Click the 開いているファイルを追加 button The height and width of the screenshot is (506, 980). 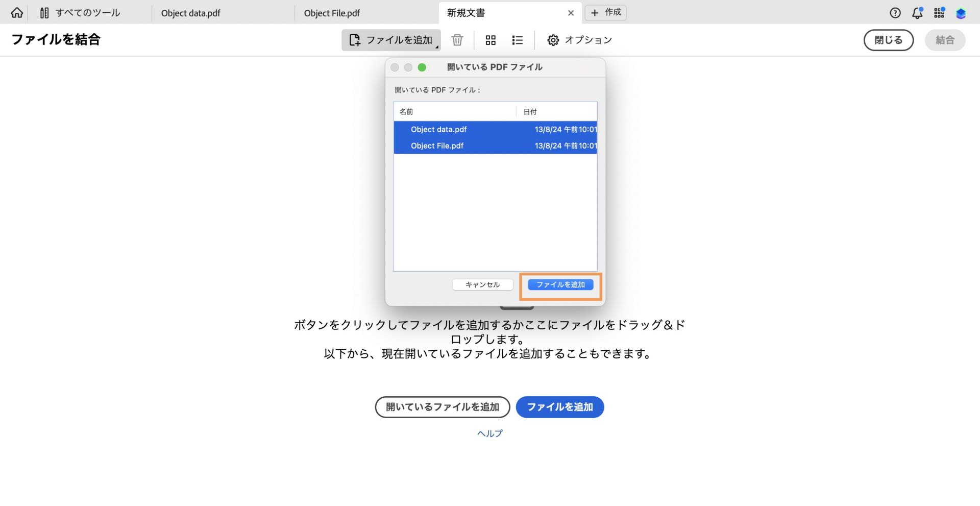[x=442, y=407]
